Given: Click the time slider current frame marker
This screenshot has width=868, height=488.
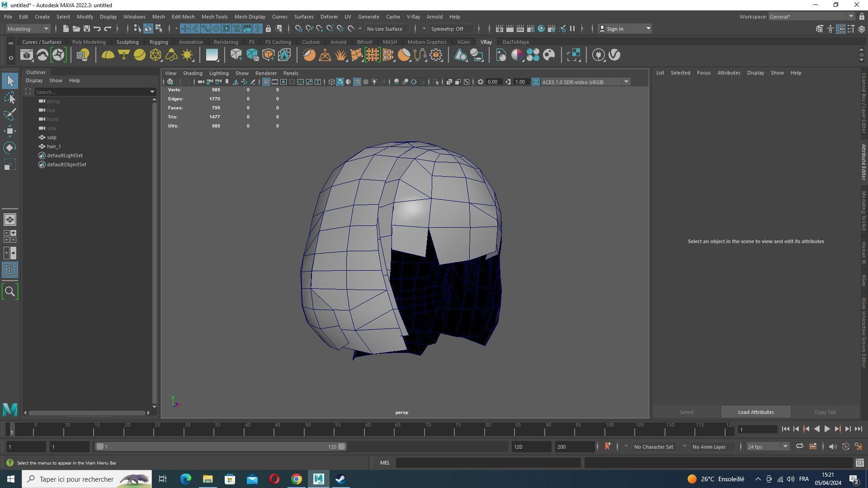Looking at the screenshot, I should coord(12,429).
